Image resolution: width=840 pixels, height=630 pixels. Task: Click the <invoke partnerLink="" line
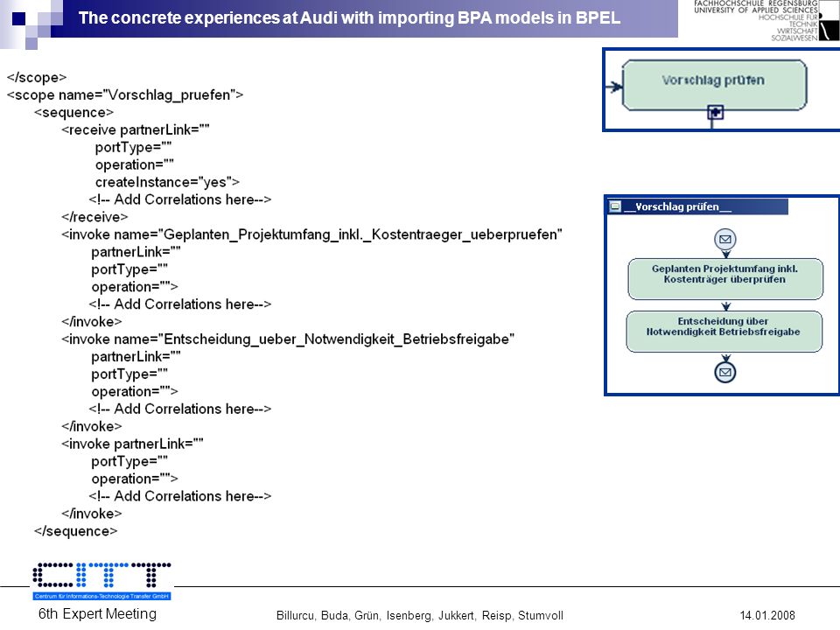[132, 444]
